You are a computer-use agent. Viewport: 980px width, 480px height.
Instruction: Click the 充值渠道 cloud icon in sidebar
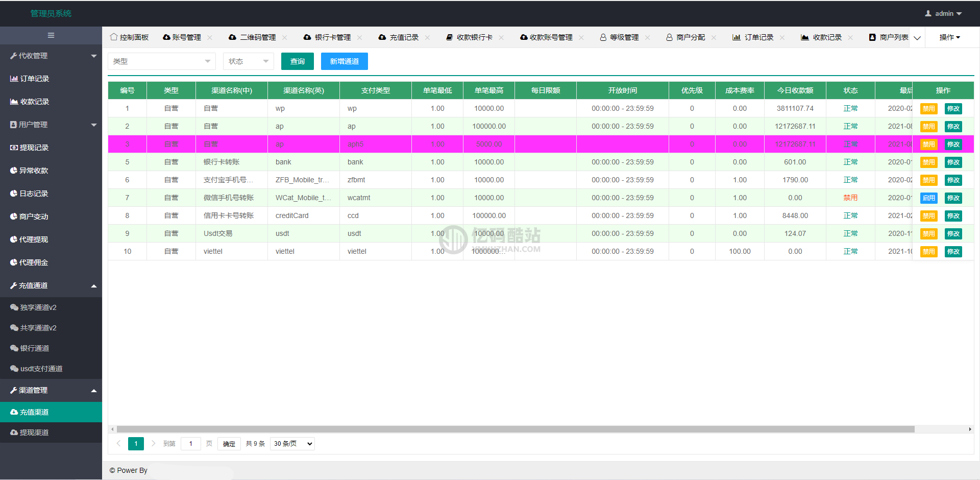pyautogui.click(x=14, y=412)
